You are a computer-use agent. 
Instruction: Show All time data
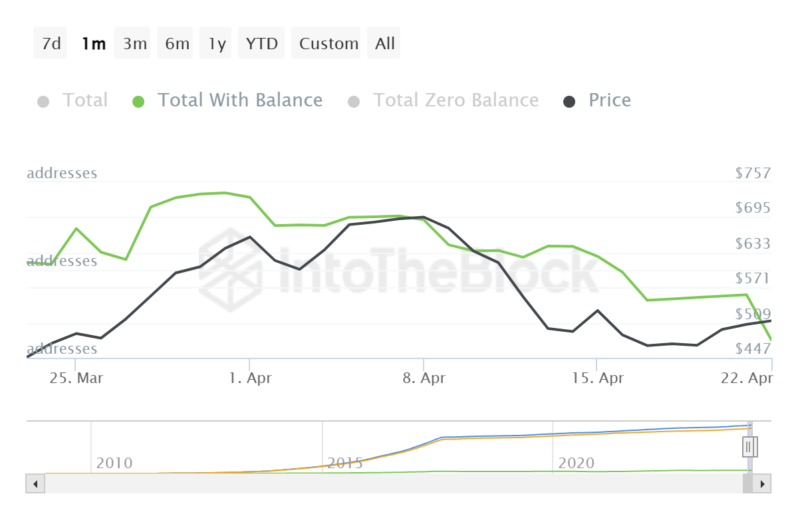pyautogui.click(x=384, y=44)
